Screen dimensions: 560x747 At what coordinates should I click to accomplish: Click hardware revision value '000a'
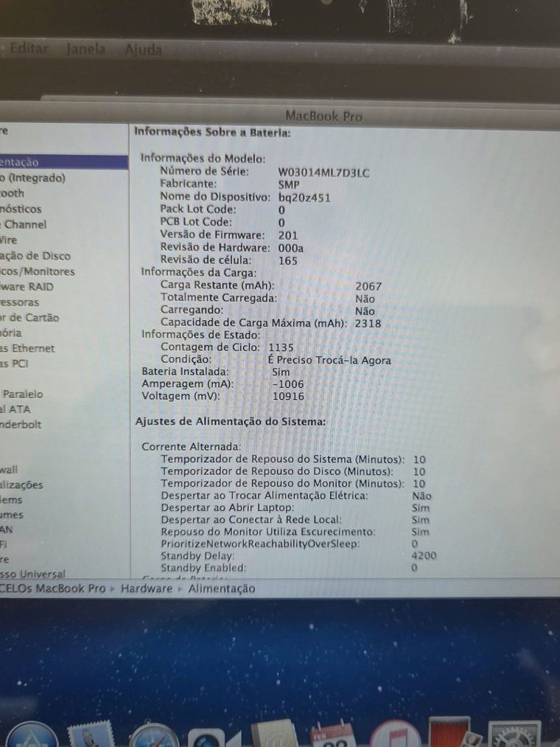click(x=290, y=249)
